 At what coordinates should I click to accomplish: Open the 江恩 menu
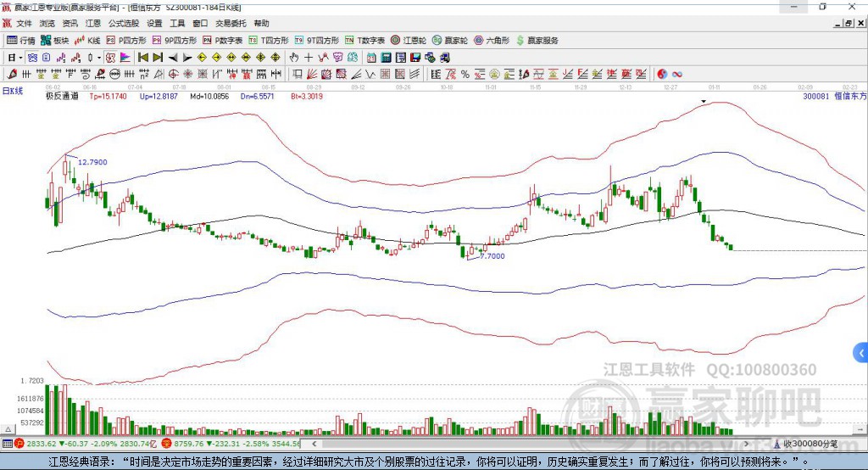pos(93,23)
